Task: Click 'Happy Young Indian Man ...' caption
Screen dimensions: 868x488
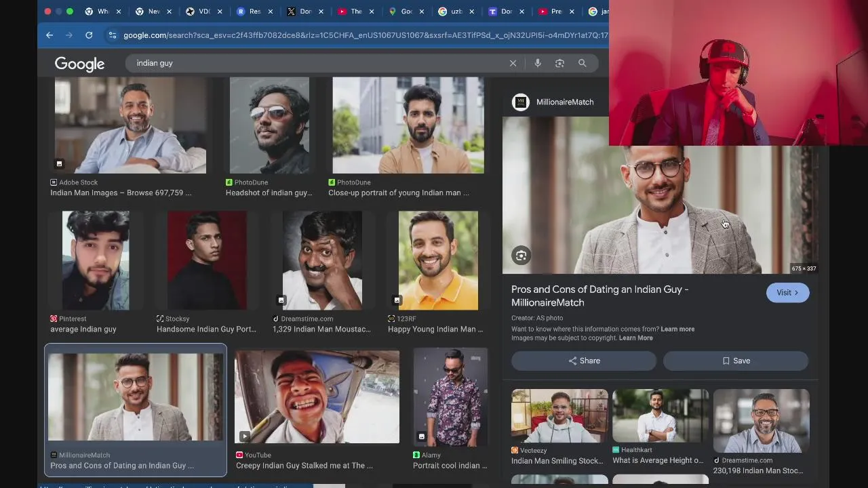Action: (435, 329)
